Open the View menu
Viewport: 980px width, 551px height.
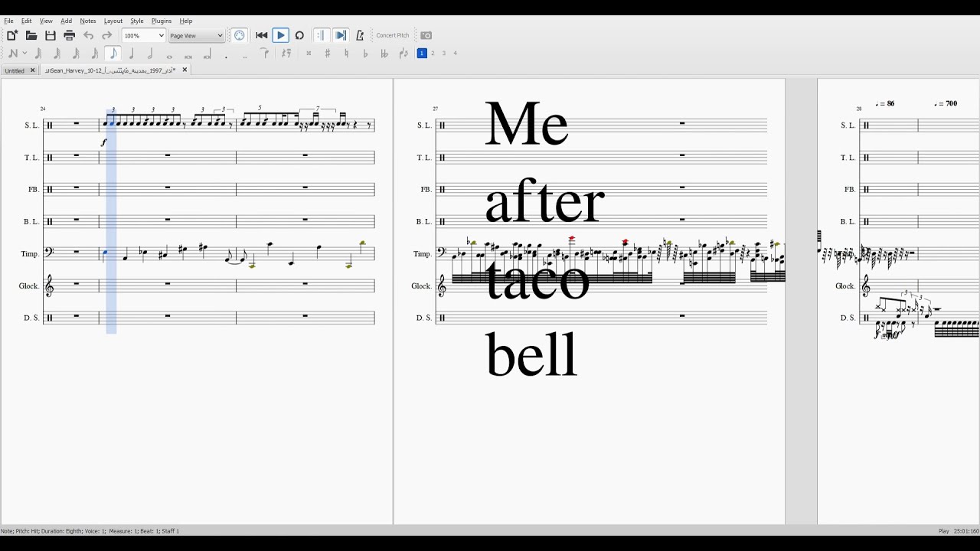[x=46, y=21]
